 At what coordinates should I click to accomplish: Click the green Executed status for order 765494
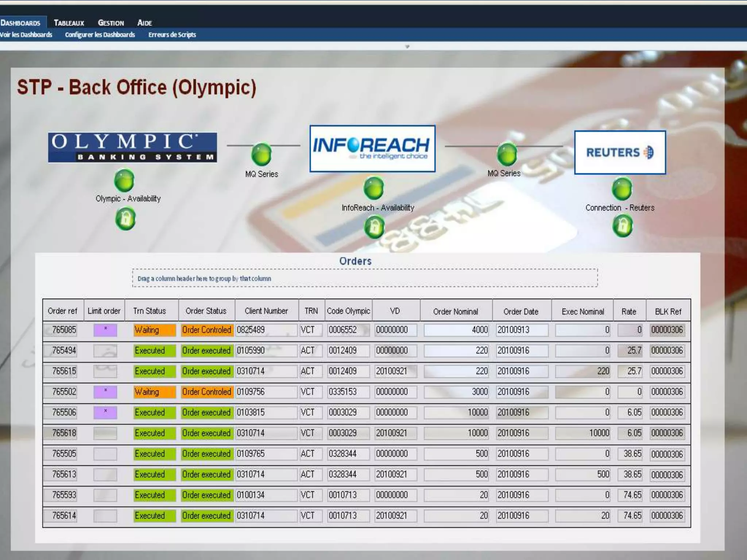tap(155, 350)
